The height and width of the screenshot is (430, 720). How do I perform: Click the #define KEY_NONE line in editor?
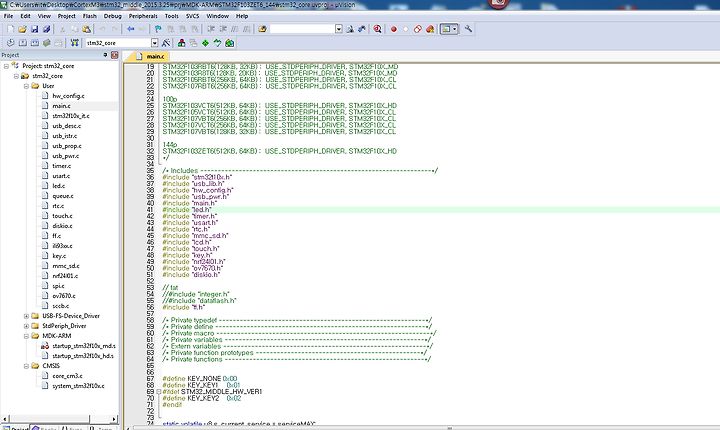click(x=200, y=379)
